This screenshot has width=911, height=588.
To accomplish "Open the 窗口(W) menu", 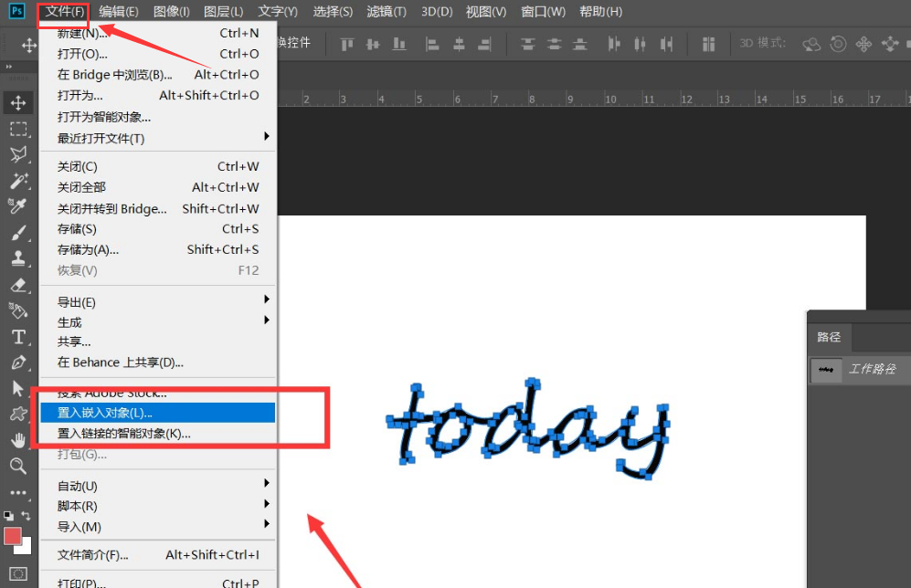I will click(544, 12).
